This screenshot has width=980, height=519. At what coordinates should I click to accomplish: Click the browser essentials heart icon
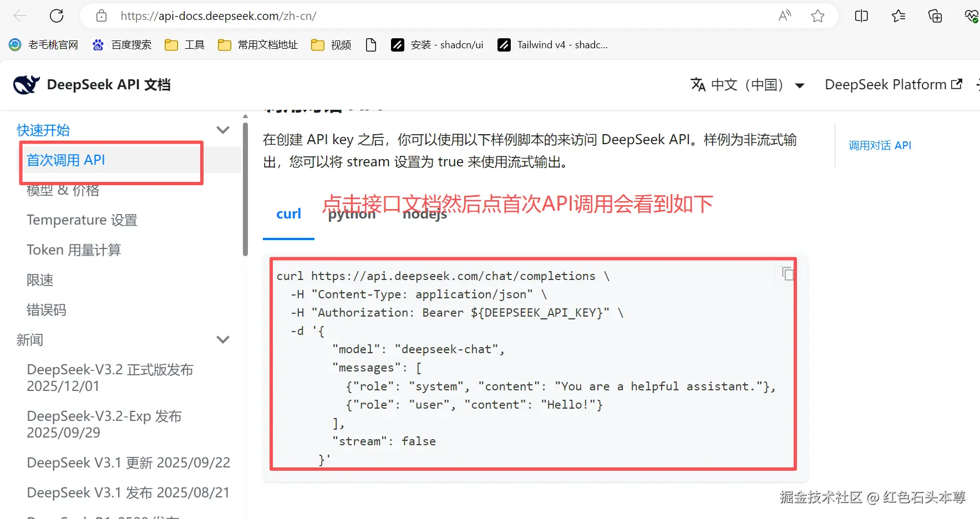(x=971, y=16)
